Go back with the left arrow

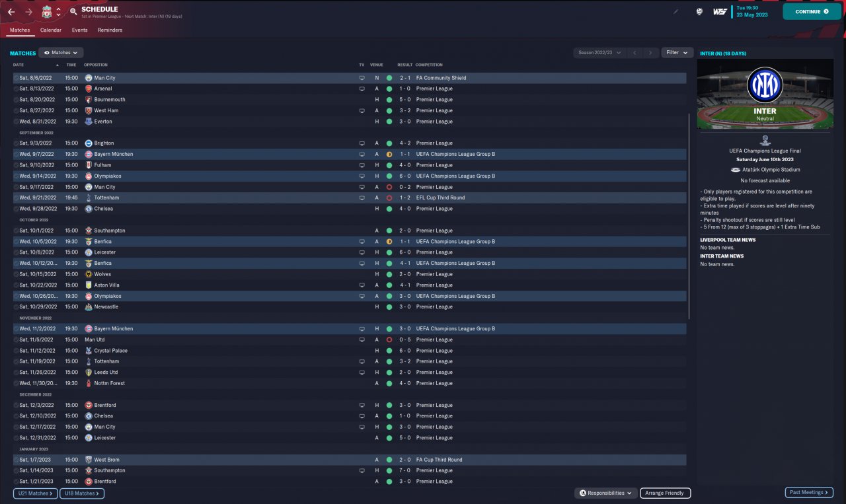[x=11, y=12]
